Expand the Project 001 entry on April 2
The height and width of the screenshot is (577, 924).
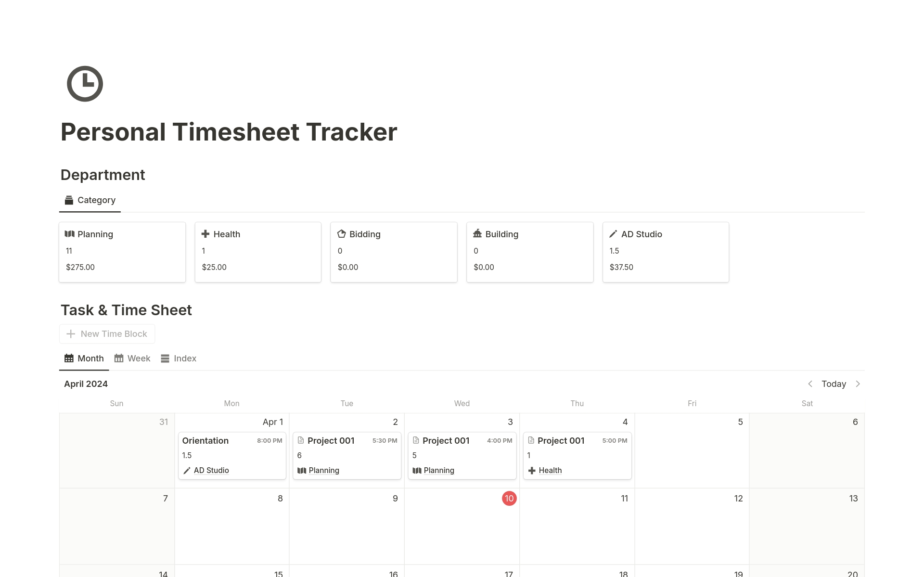(331, 439)
